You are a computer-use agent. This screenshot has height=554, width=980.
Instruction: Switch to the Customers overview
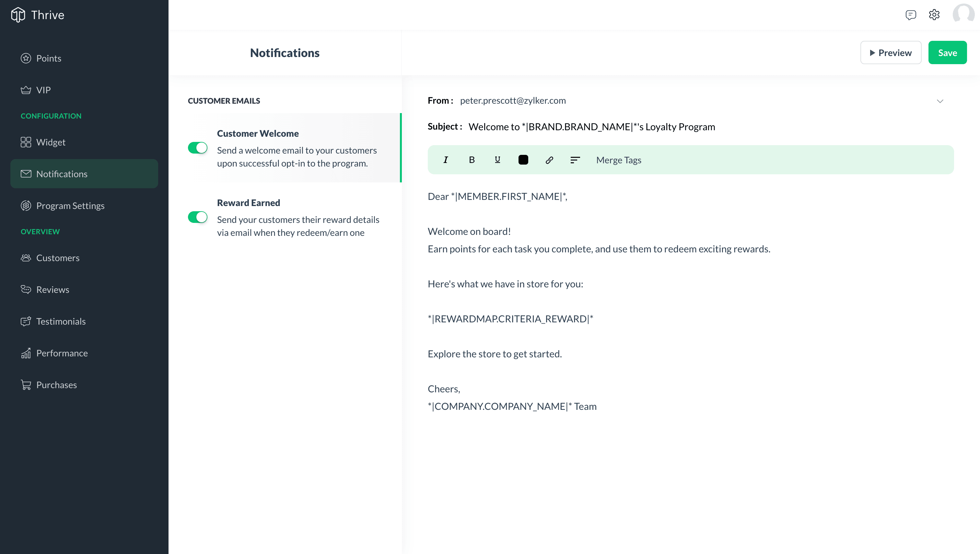pyautogui.click(x=57, y=258)
